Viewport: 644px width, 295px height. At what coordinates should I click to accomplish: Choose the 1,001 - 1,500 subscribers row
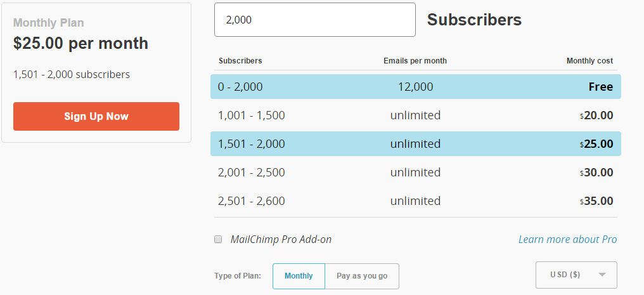click(415, 115)
